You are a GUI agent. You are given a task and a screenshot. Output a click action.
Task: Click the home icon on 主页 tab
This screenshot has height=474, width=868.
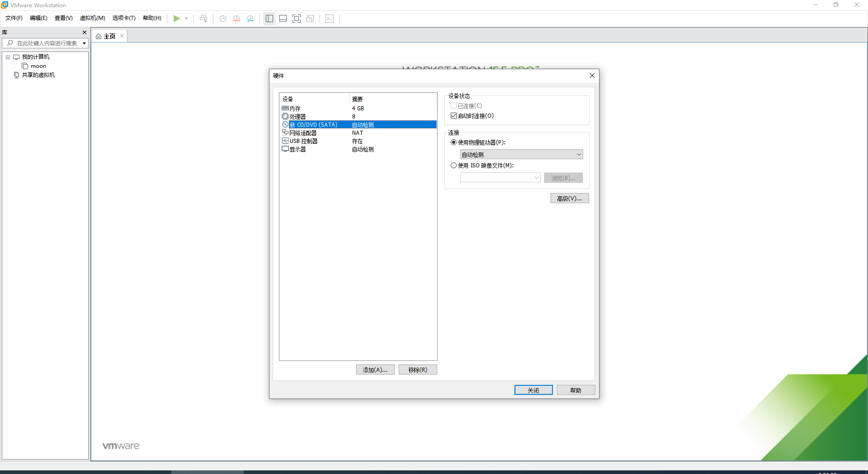tap(99, 36)
